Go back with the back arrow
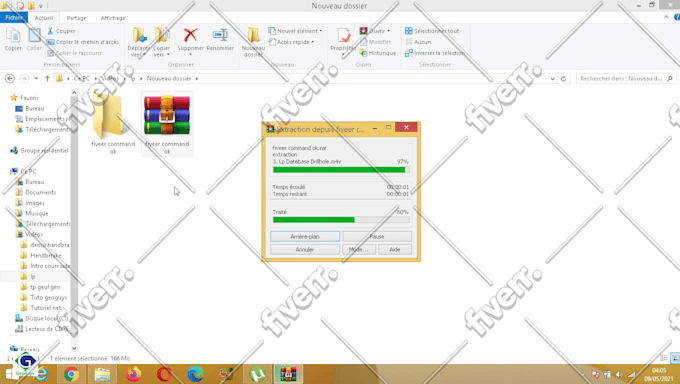This screenshot has width=680, height=384. pyautogui.click(x=10, y=79)
